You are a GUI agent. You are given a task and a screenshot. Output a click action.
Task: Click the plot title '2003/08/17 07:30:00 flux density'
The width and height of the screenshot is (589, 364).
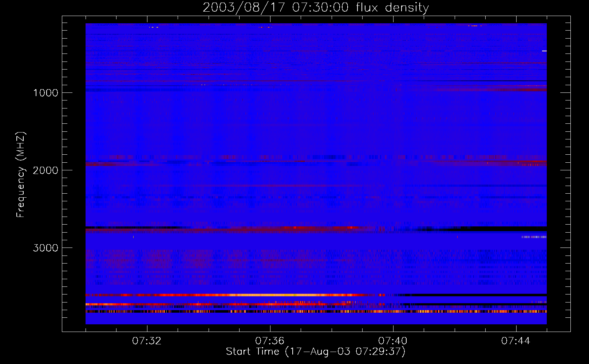(x=316, y=8)
